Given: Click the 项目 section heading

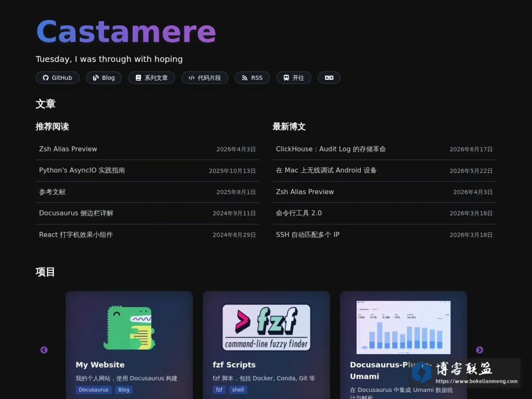Looking at the screenshot, I should (x=46, y=272).
